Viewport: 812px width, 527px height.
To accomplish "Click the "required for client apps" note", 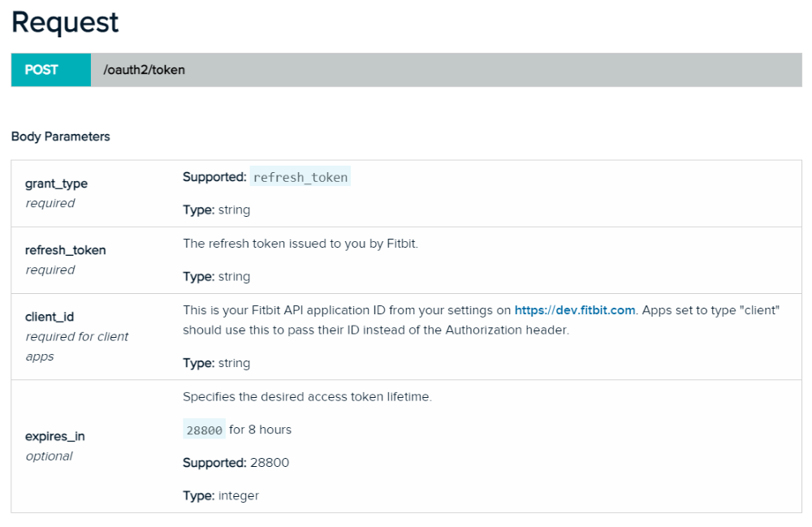I will 76,346.
